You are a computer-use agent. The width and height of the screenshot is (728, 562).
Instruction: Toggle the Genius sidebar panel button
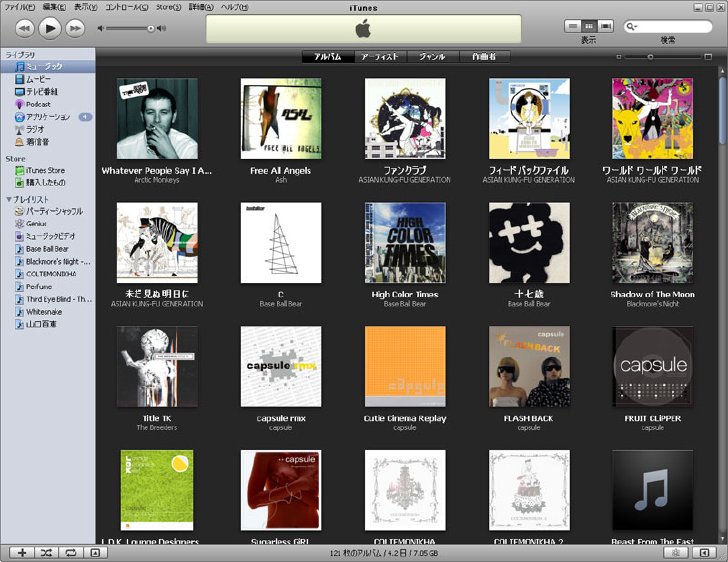click(704, 553)
